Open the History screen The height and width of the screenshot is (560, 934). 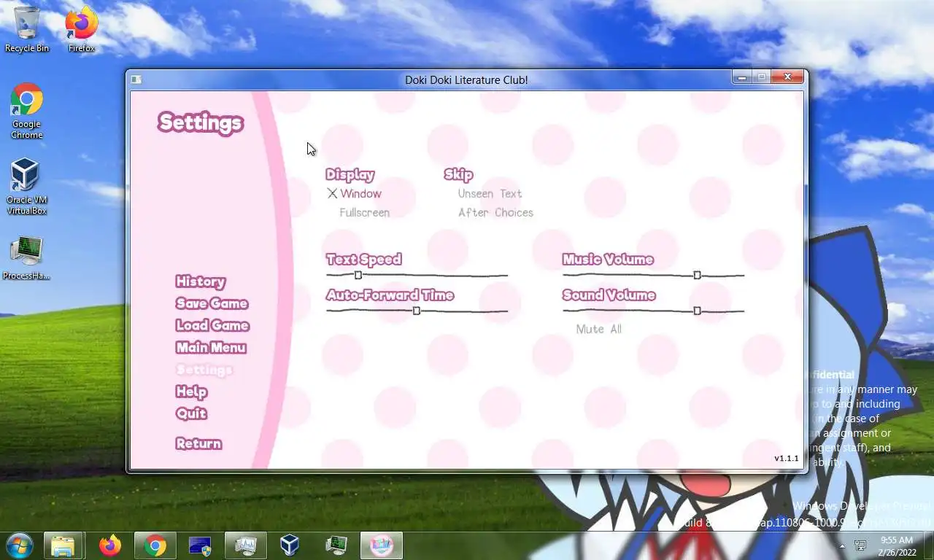200,281
